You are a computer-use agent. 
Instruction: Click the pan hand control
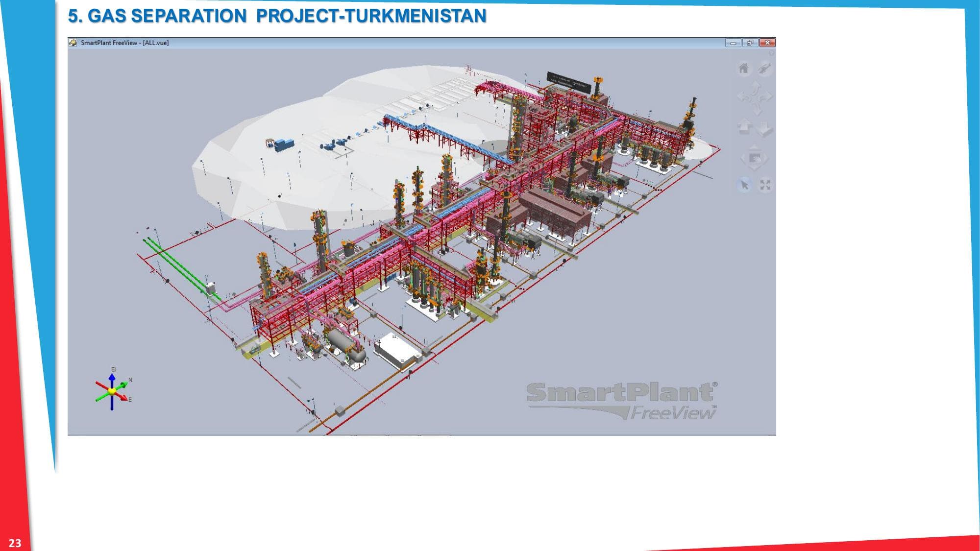click(755, 158)
